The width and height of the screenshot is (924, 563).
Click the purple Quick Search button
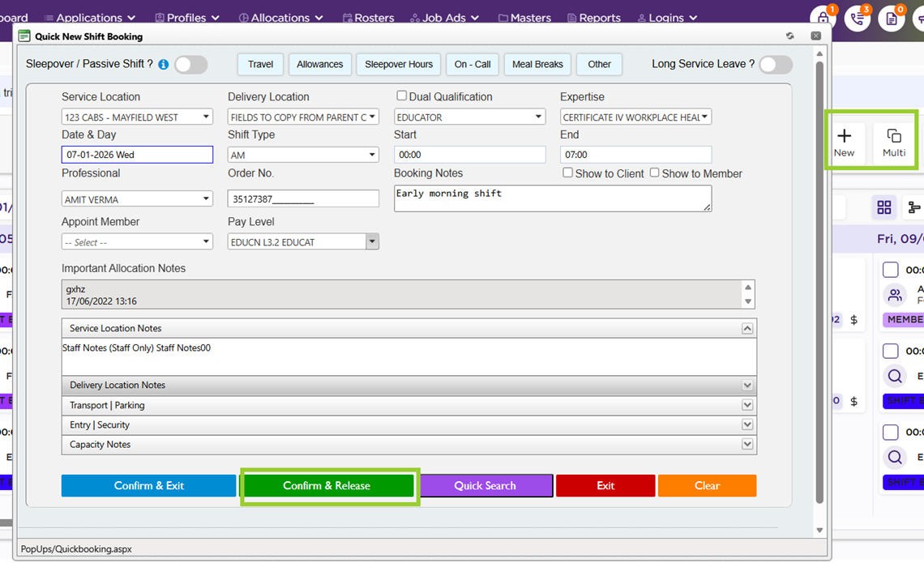pyautogui.click(x=486, y=486)
